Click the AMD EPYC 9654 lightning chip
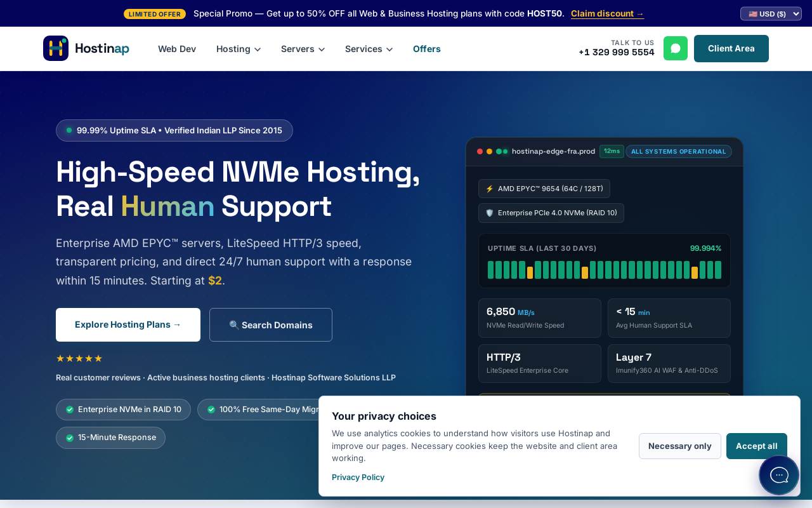The image size is (812, 508). tap(544, 189)
